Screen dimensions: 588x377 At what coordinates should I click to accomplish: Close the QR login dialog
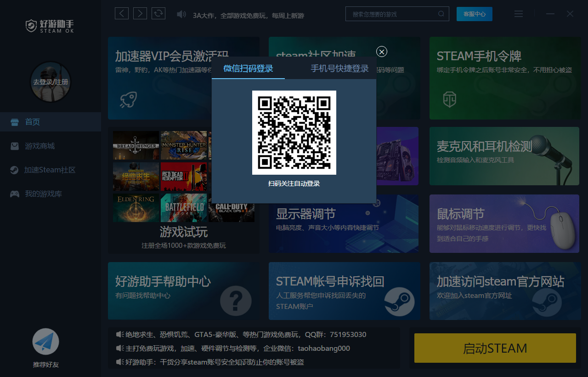pyautogui.click(x=382, y=51)
